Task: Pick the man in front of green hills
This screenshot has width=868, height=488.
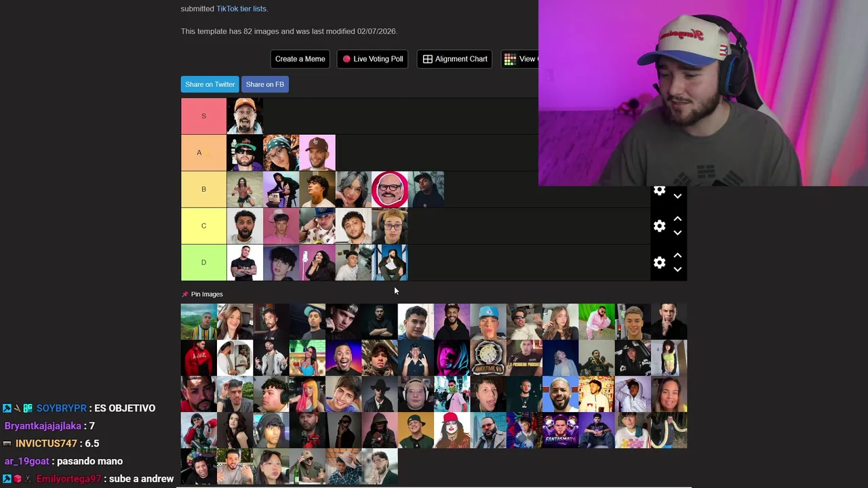Action: (199, 321)
